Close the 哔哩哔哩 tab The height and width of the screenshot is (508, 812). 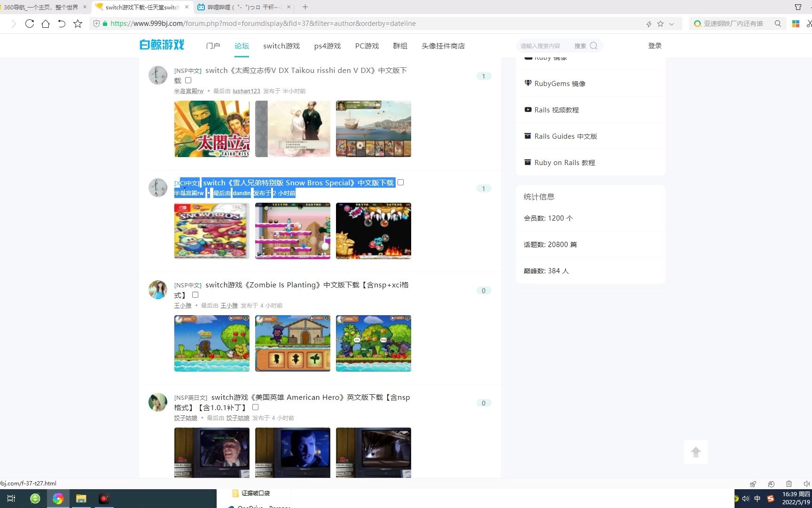(289, 7)
